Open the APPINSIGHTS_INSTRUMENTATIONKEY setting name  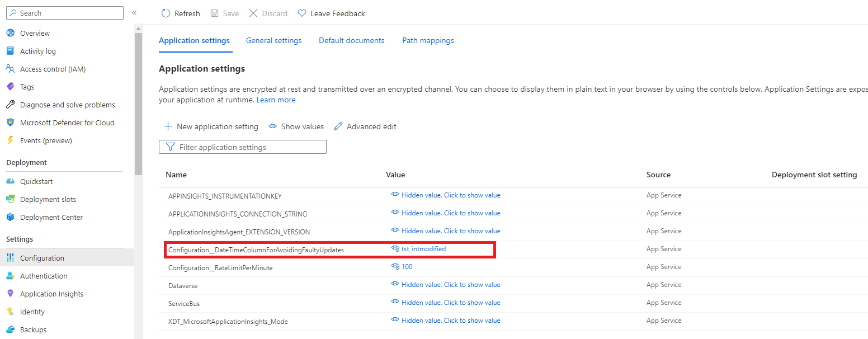(x=225, y=196)
